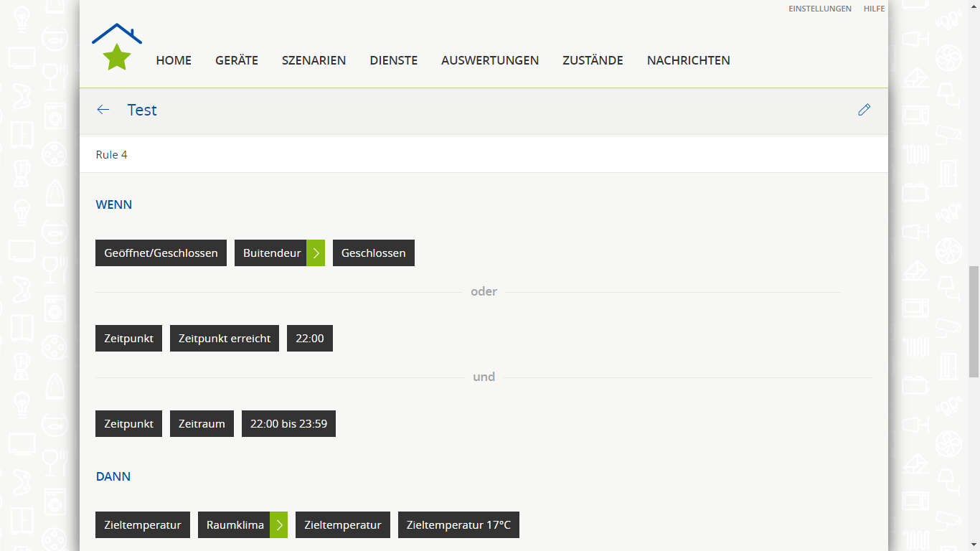
Task: Open the EINSTELLUNGEN link
Action: [819, 9]
